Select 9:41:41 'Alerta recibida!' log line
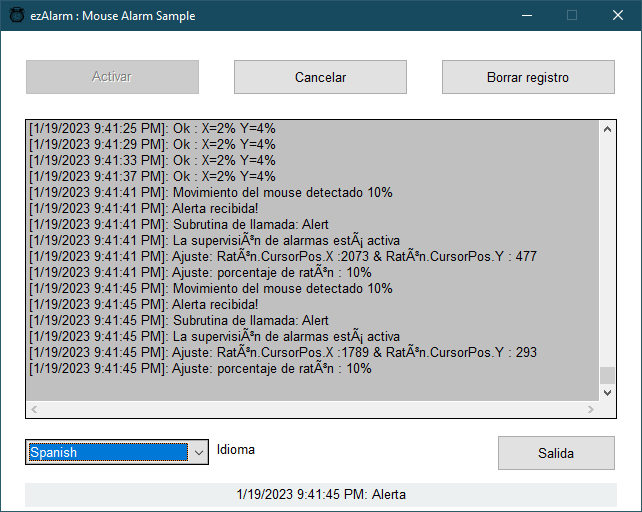Viewport: 642px width, 512px height. 143,208
